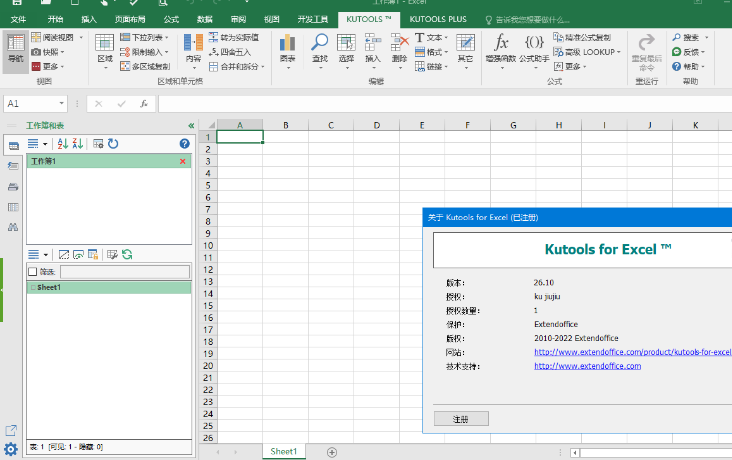The width and height of the screenshot is (732, 460).
Task: Open the 删除 delete tools menu
Action: [x=400, y=51]
